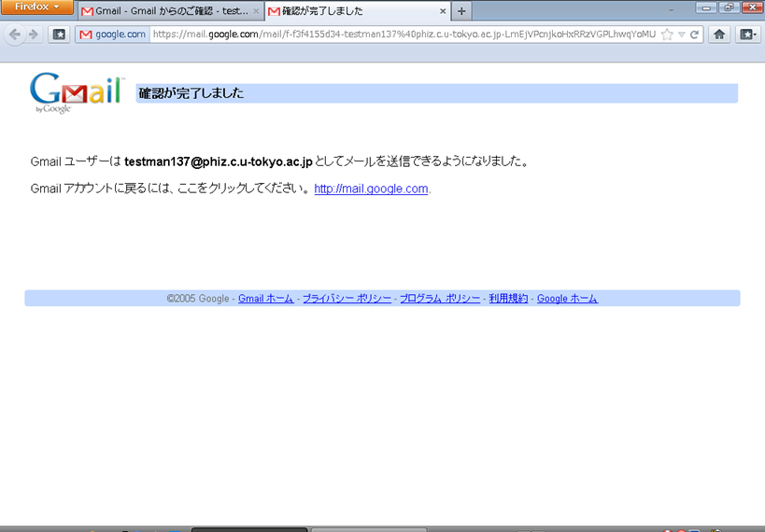The height and width of the screenshot is (532, 765).
Task: Restore down the Firefox window
Action: click(x=729, y=7)
